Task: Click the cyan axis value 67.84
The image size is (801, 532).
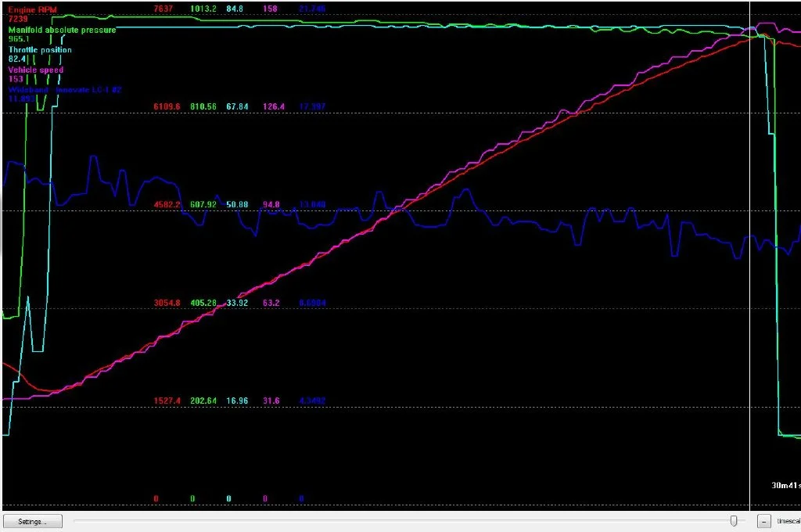Action: [237, 107]
